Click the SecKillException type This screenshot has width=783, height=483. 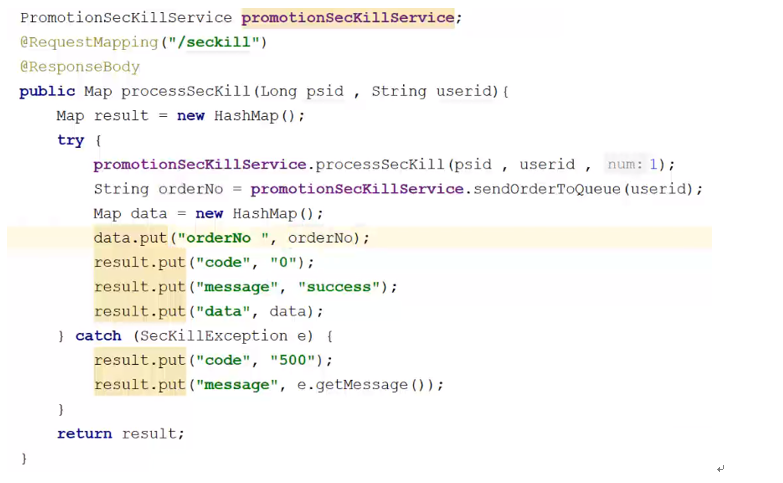click(x=214, y=336)
